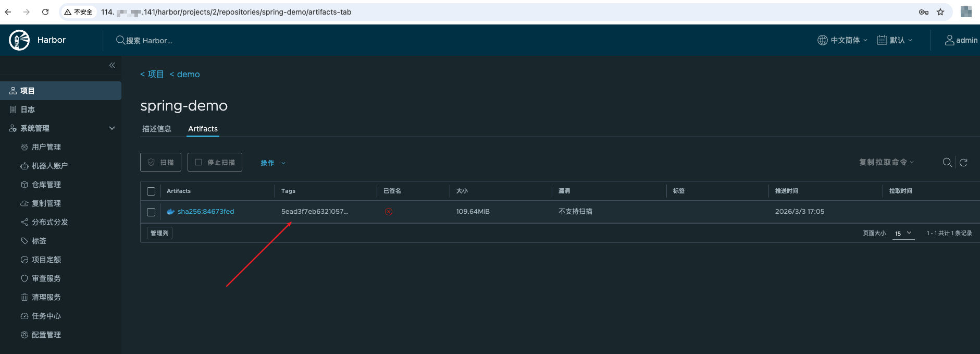The image size is (980, 354).
Task: Click the 大小 size column header
Action: [462, 191]
